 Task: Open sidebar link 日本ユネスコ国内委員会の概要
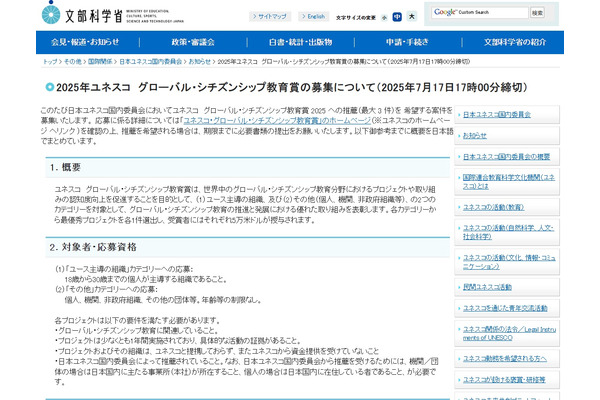coord(506,157)
